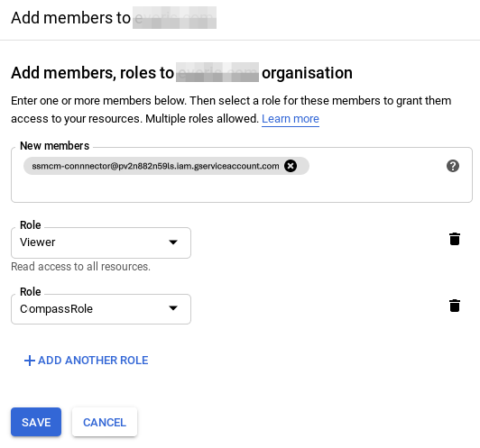Save the new member roles
480x448 pixels.
pos(36,422)
